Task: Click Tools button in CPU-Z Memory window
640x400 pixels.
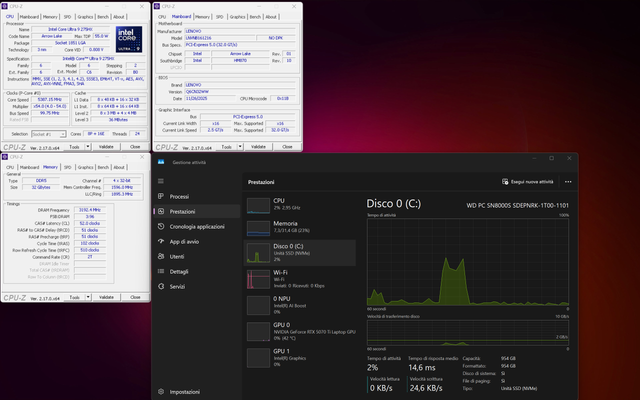Action: tap(74, 297)
